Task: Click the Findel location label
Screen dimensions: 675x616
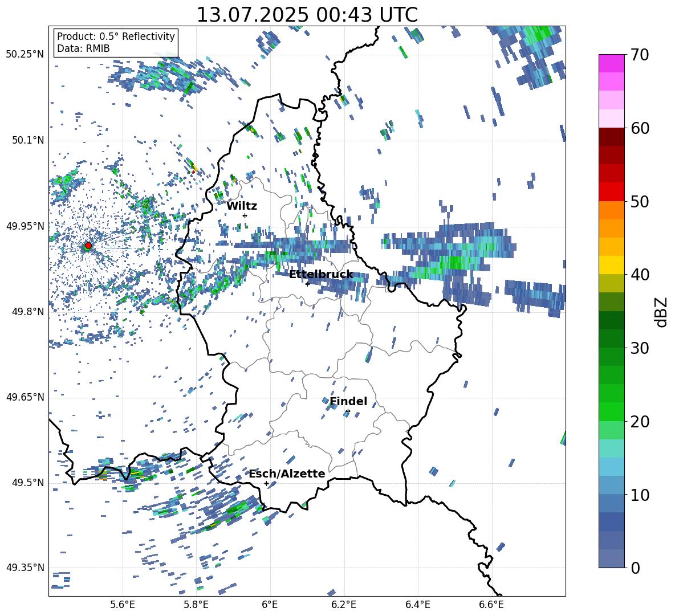Action: (348, 401)
